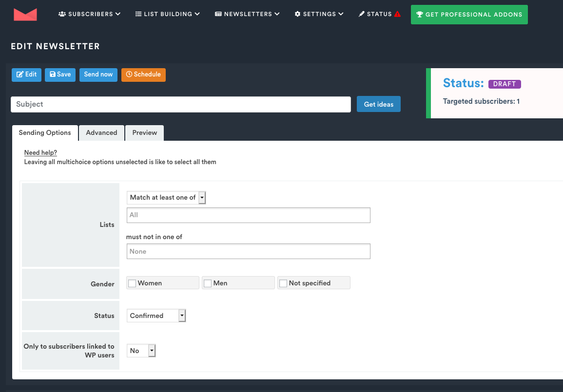Click the Settings gear icon
Viewport: 563px width, 392px height.
[x=297, y=15]
